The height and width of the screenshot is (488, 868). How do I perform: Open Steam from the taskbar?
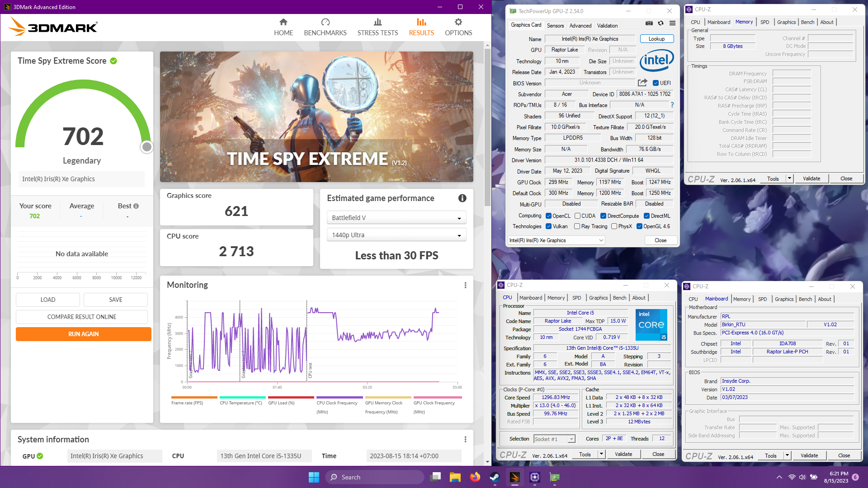[x=495, y=477]
